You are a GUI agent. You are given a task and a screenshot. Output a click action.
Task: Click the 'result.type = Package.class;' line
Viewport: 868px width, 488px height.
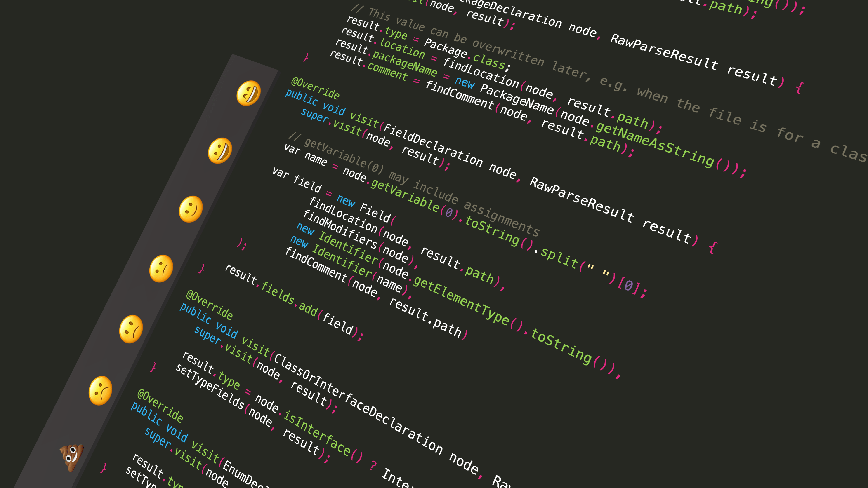point(429,43)
